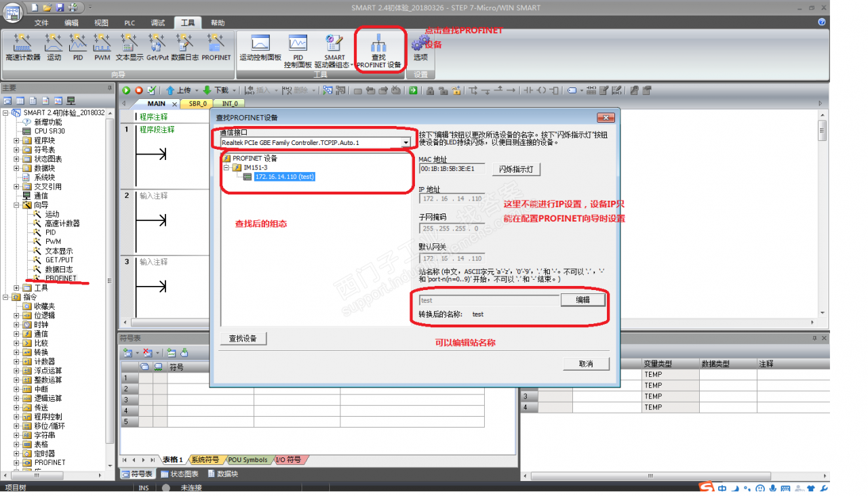Open the 帮助 ribbon tab

[x=218, y=22]
